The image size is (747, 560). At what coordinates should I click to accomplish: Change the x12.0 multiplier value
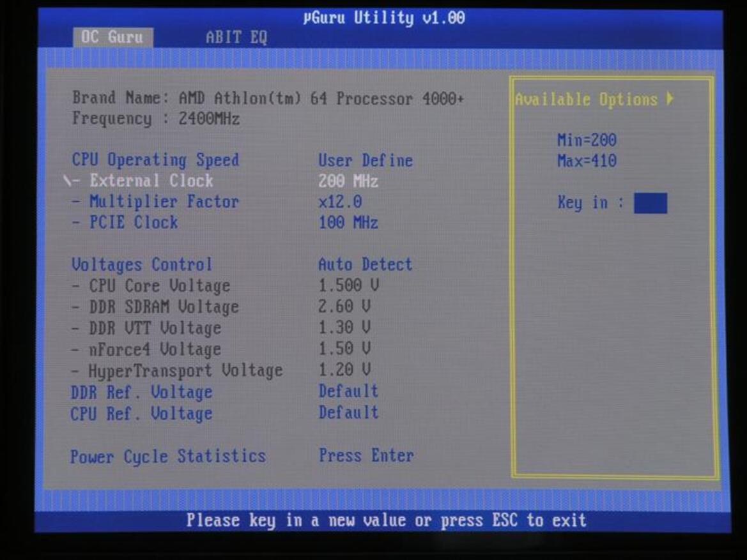pos(340,202)
